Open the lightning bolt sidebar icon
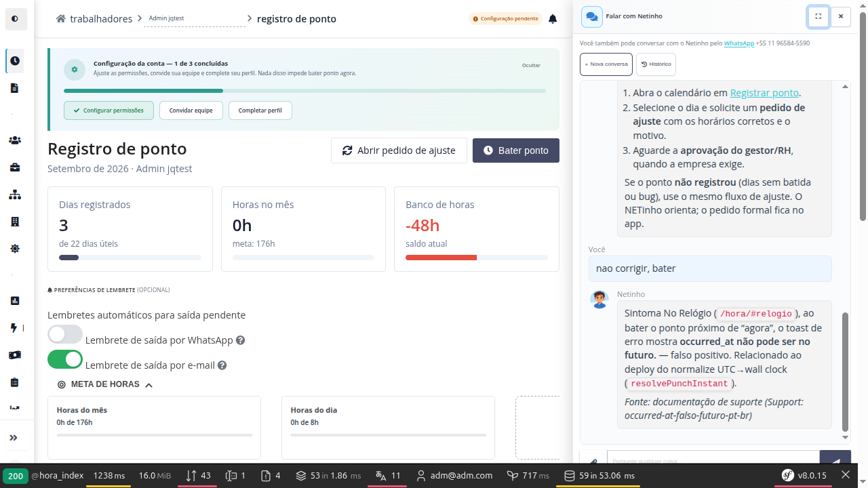Screen dimensions: 868x488 [15, 328]
